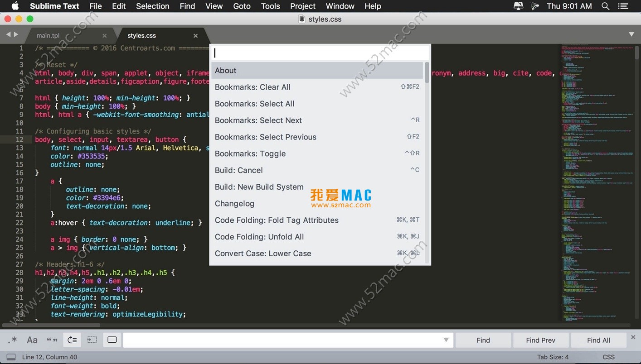Select Convert Case: Lower Case command
This screenshot has width=641, height=364.
[317, 254]
